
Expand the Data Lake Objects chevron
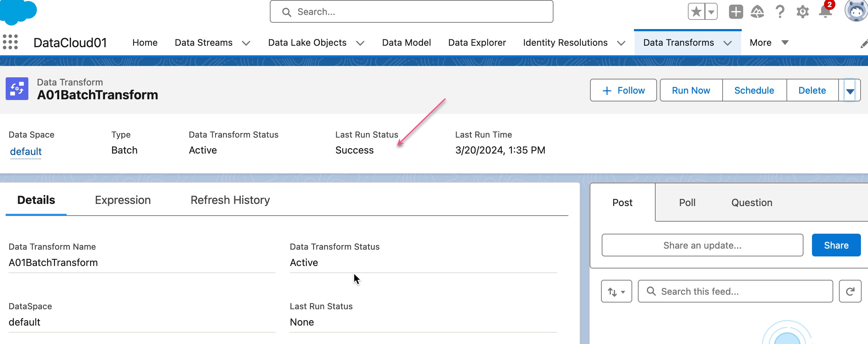(x=360, y=43)
